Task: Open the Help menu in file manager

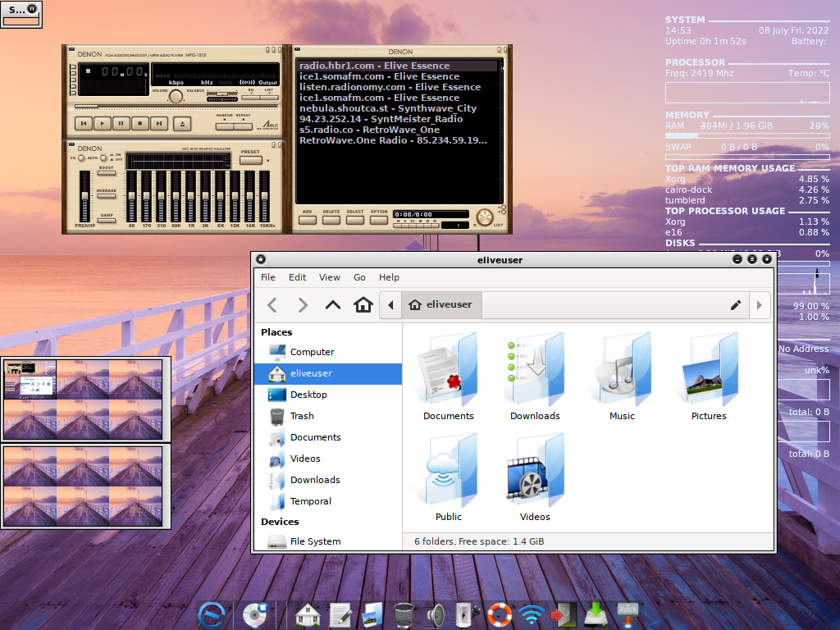Action: (x=389, y=277)
